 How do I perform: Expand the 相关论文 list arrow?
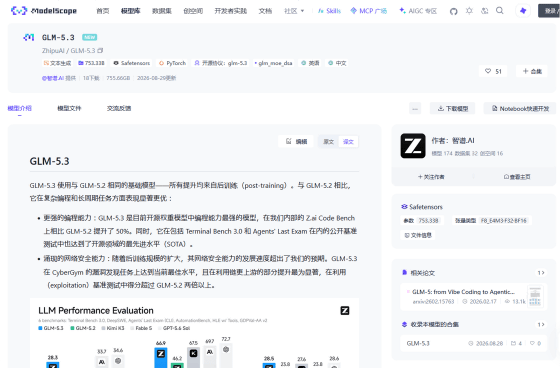coord(541,273)
